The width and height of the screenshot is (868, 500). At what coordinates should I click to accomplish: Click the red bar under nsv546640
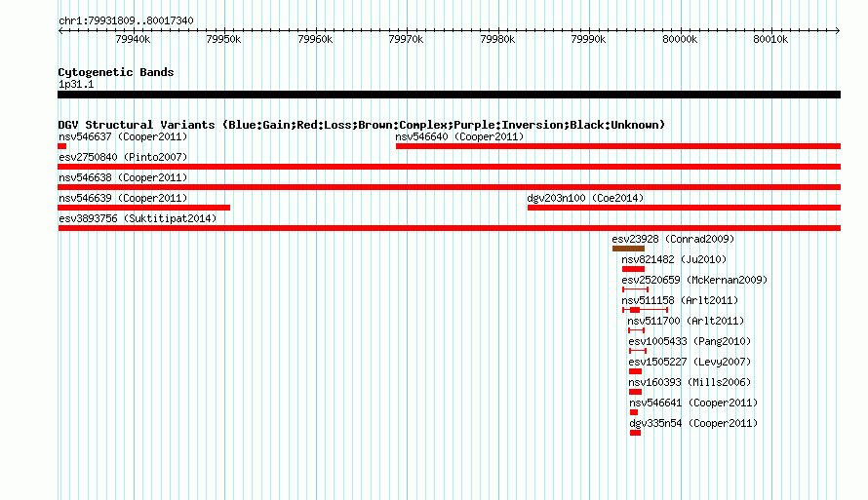point(618,146)
